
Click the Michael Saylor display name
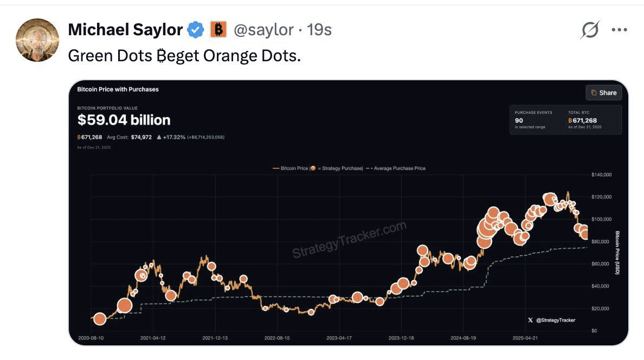click(125, 30)
